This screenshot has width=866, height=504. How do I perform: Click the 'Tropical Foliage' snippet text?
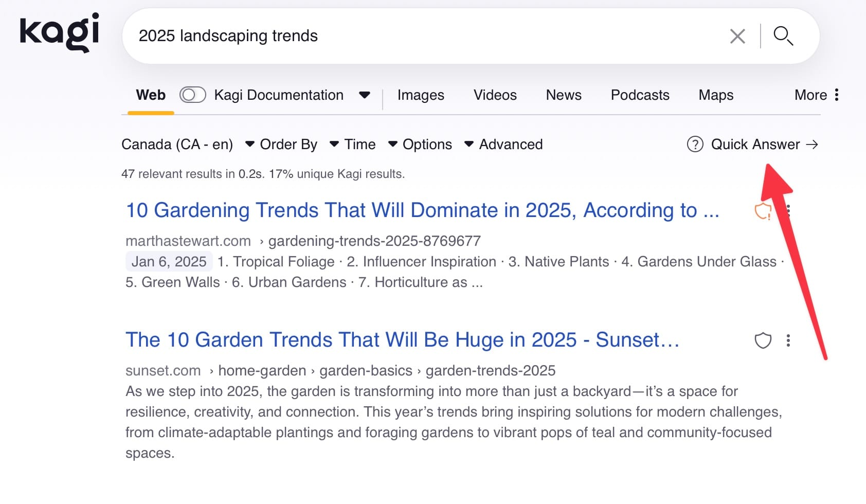[284, 262]
